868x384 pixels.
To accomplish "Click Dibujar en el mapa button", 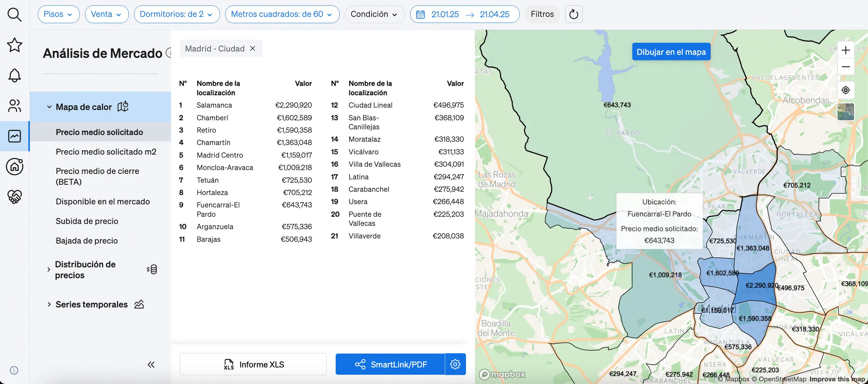I will tap(671, 52).
